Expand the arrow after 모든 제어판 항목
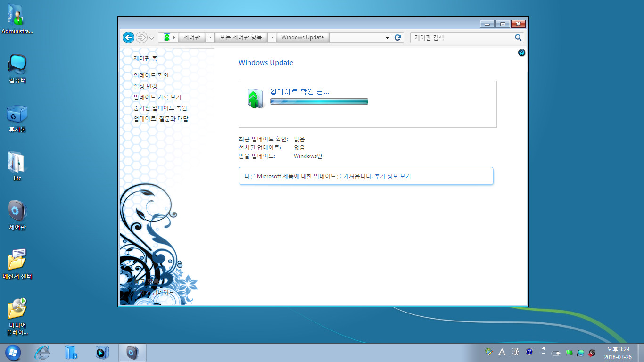The height and width of the screenshot is (362, 644). pos(272,37)
